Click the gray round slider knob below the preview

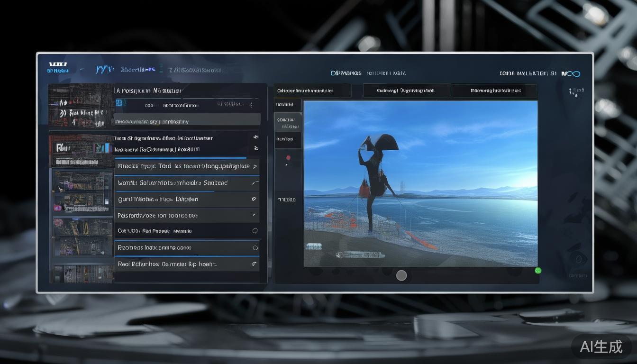tap(401, 275)
